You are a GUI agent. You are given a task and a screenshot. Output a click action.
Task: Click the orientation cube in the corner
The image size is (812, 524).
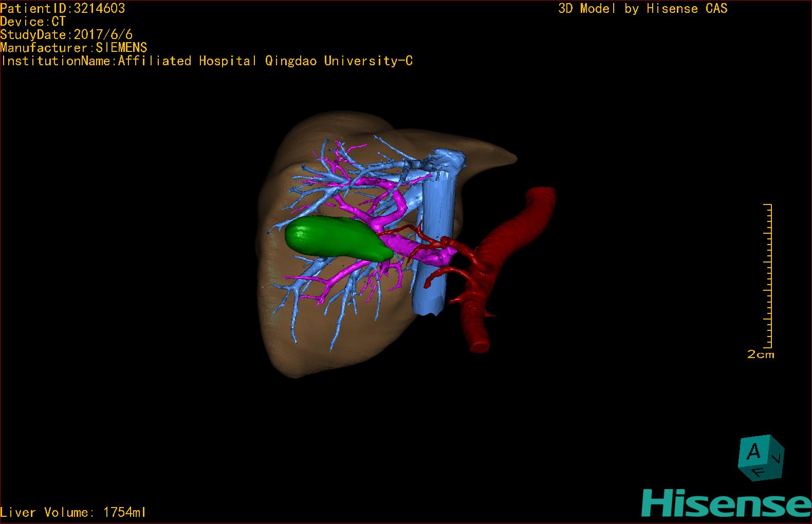click(x=761, y=457)
